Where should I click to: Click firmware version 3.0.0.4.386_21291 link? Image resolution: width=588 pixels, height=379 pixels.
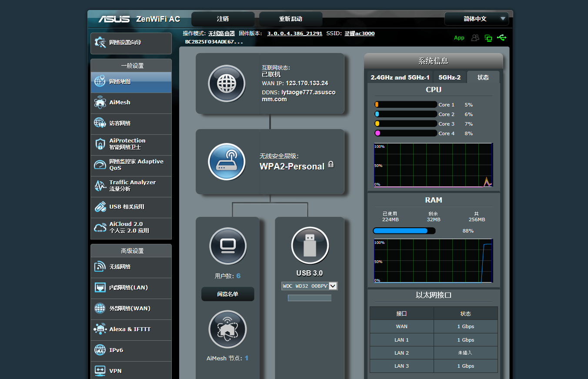coord(294,33)
